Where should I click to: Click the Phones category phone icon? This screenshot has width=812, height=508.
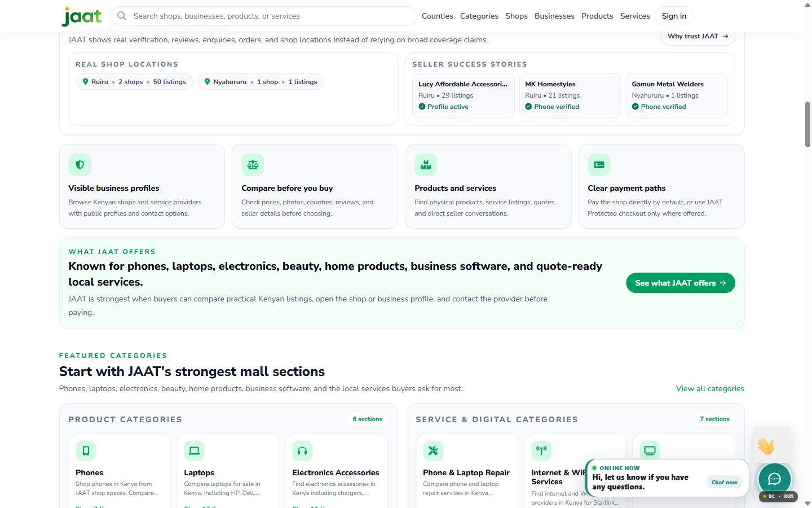tap(86, 450)
